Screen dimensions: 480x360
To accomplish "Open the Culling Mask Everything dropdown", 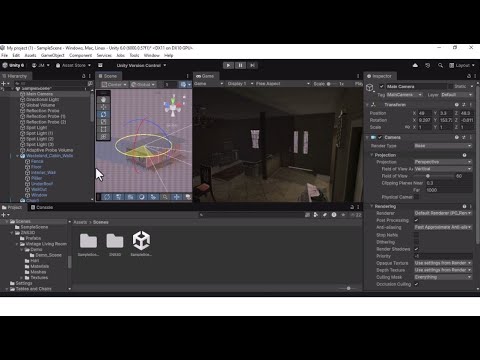I will [443, 277].
